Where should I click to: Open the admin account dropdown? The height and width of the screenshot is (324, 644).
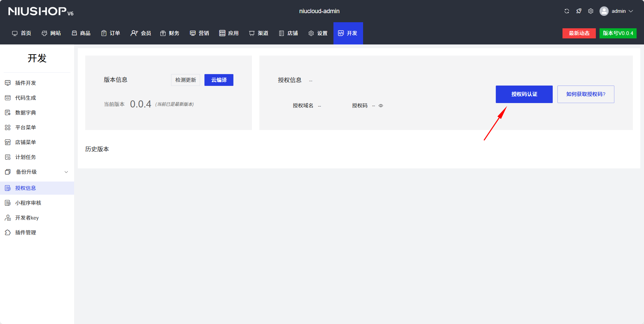coord(622,11)
